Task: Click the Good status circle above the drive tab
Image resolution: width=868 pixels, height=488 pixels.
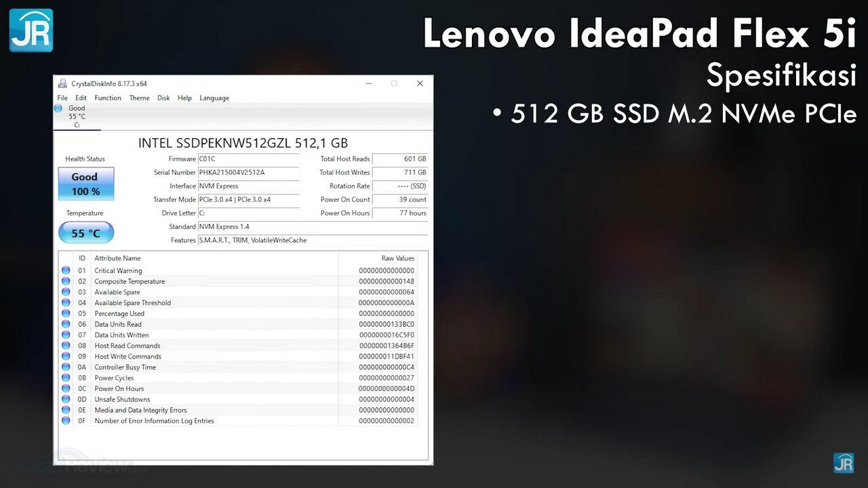Action: coord(58,108)
